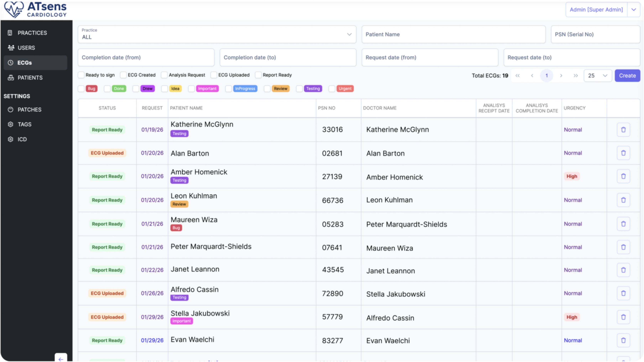Image resolution: width=644 pixels, height=362 pixels.
Task: Go to next page chevron icon
Action: pyautogui.click(x=561, y=76)
